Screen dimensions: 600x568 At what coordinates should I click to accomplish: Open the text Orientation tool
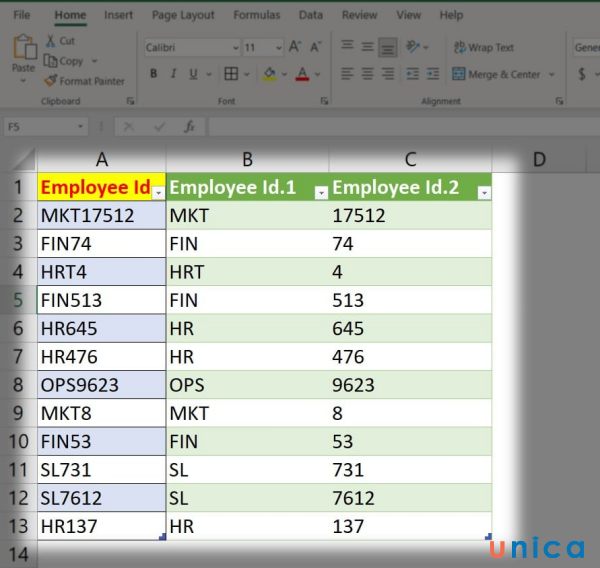(x=413, y=47)
